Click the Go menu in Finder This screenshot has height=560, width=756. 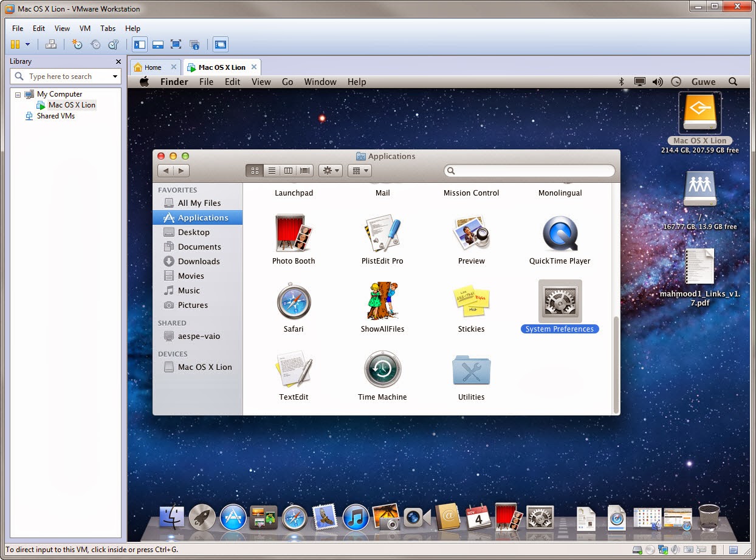pos(287,81)
